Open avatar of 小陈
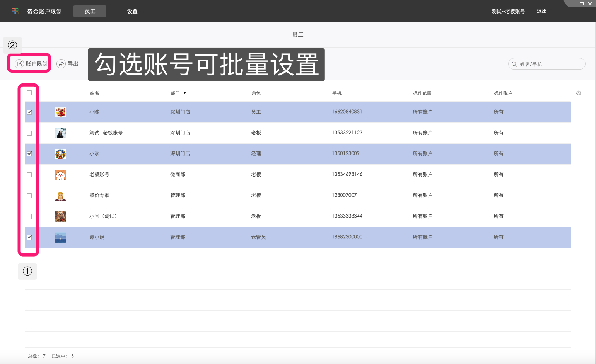 60,112
